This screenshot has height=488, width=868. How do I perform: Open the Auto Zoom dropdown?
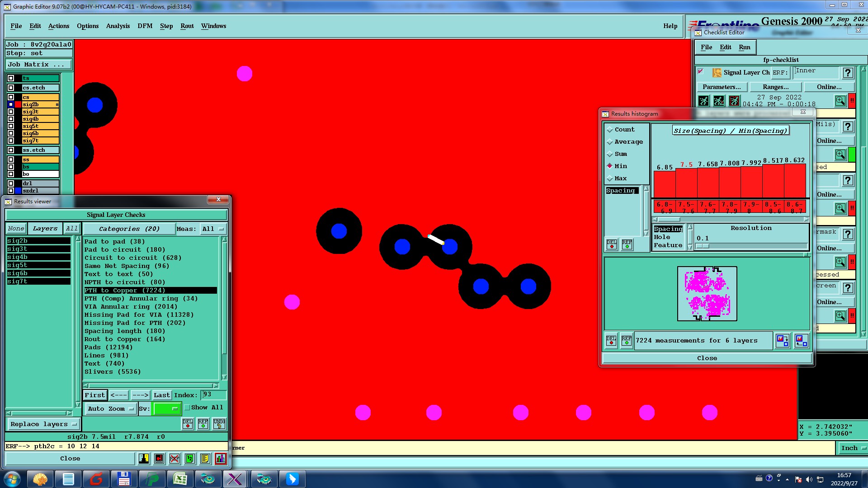tap(110, 408)
